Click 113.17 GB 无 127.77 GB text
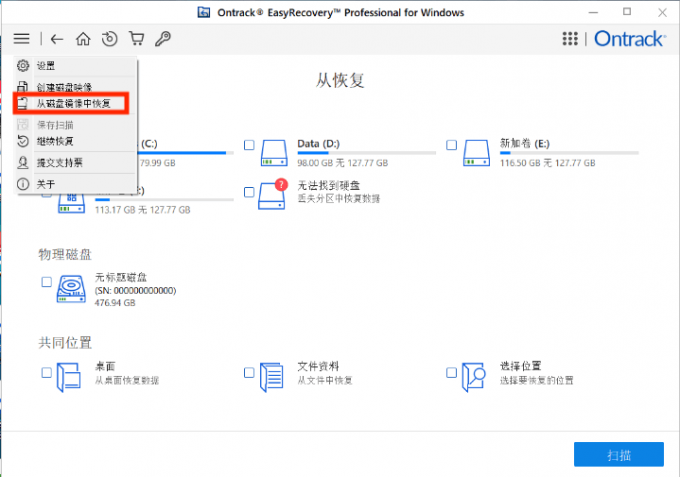680x477 pixels. point(142,210)
